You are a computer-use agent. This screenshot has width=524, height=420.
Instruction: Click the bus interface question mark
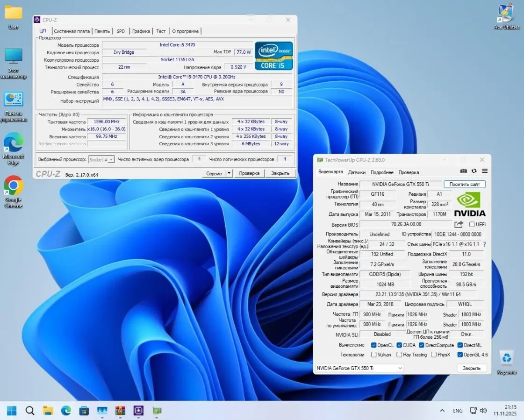tap(484, 244)
